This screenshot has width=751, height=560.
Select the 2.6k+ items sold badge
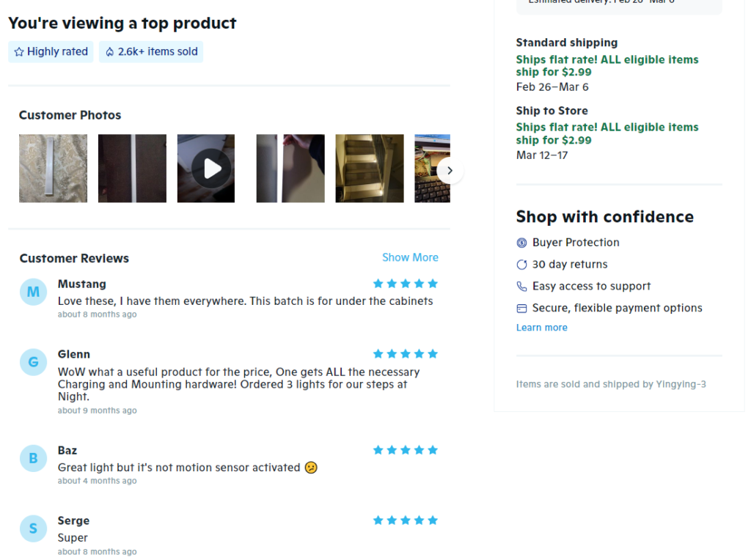coord(151,52)
